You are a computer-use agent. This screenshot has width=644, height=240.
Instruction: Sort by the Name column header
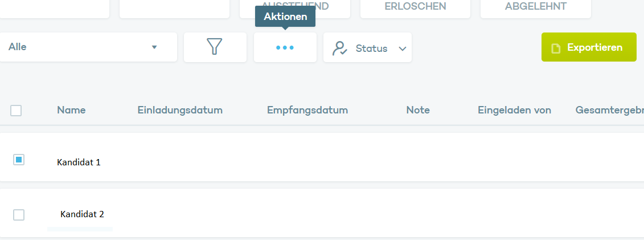(x=71, y=110)
